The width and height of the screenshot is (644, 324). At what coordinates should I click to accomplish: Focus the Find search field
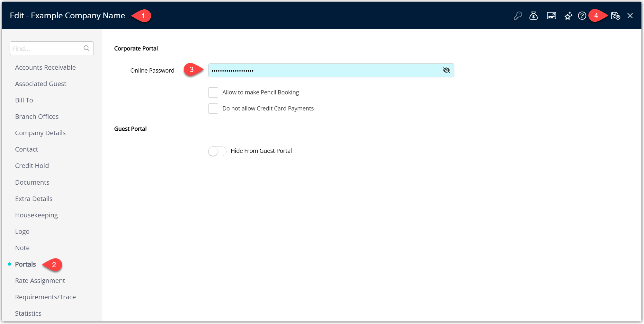51,48
